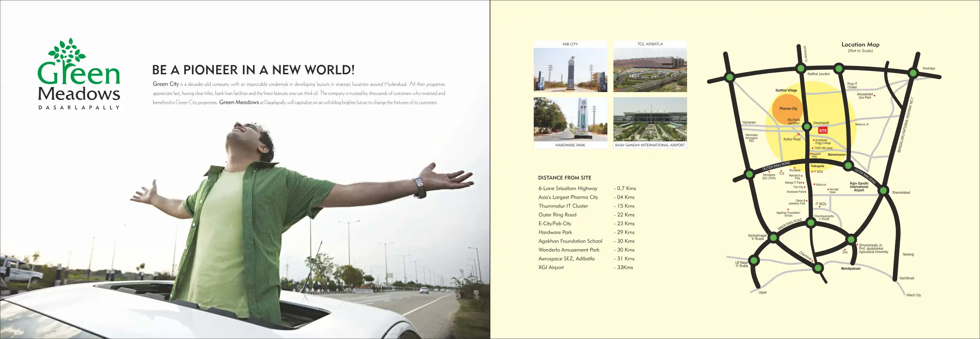This screenshot has height=339, width=980.
Task: Select the green Santoshnagar X Roads node
Action: [x=773, y=238]
